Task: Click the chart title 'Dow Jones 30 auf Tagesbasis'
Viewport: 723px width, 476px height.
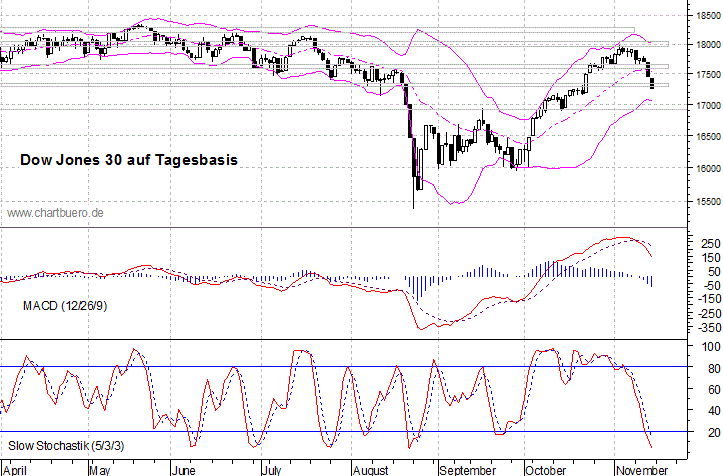Action: point(129,160)
